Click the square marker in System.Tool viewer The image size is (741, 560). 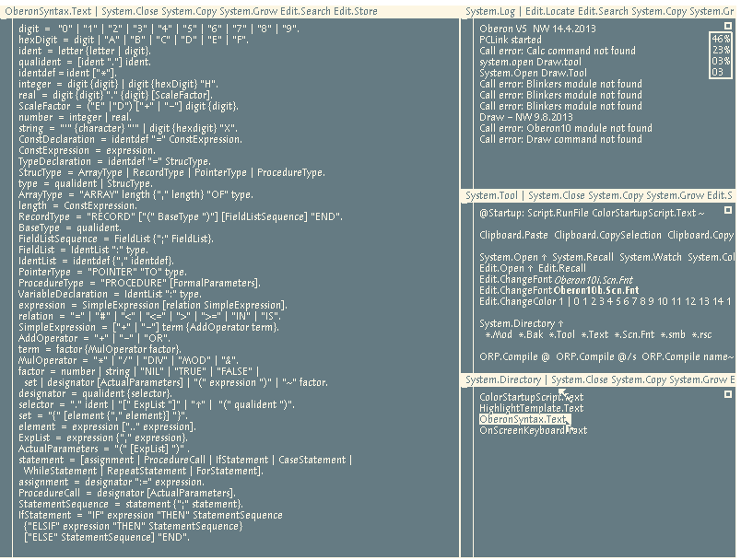[x=727, y=211]
